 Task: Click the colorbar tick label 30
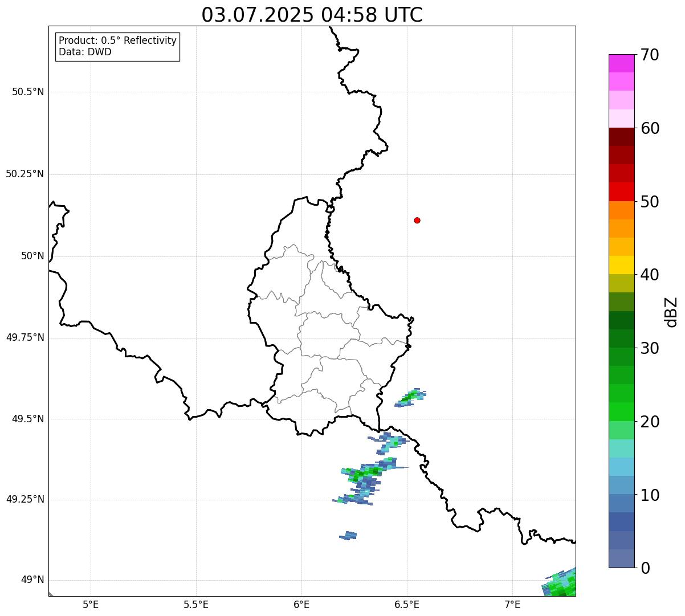tap(650, 348)
